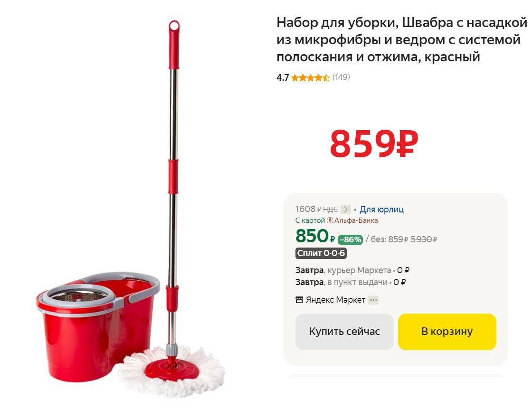
Task: Add the item via В корзину button
Action: click(447, 332)
